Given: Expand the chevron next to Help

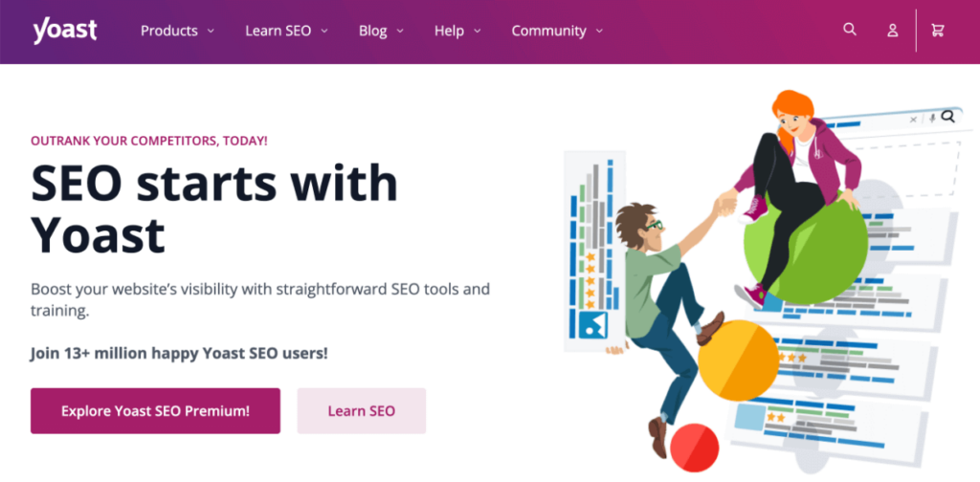Looking at the screenshot, I should [x=477, y=31].
